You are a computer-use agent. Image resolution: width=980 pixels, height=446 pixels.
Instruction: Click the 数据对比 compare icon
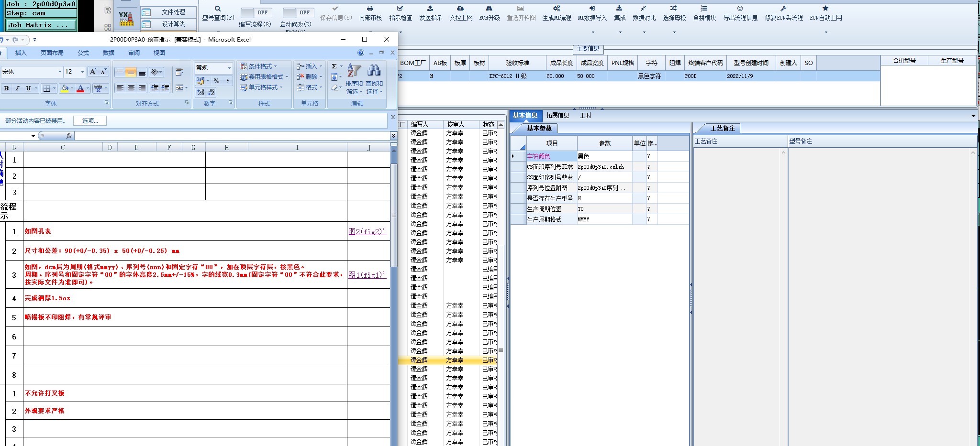coord(644,9)
